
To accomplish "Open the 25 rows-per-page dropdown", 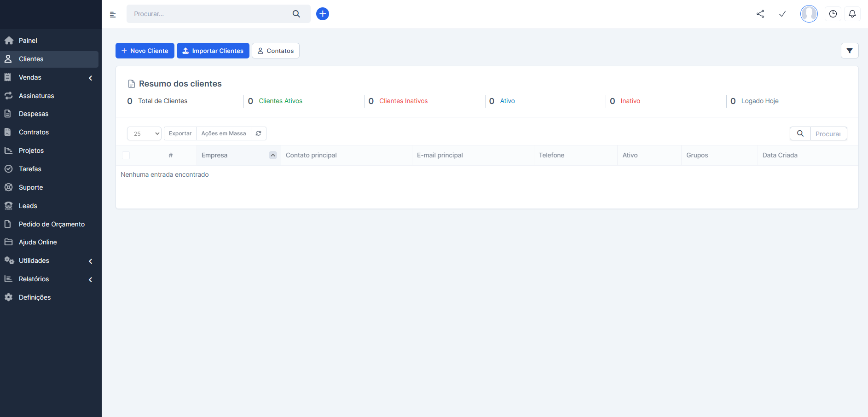I will pos(144,133).
